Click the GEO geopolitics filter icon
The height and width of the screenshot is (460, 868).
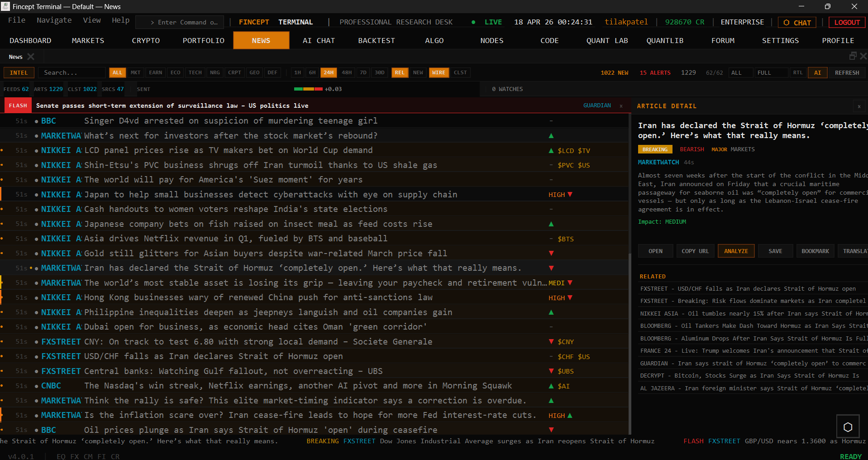coord(254,72)
